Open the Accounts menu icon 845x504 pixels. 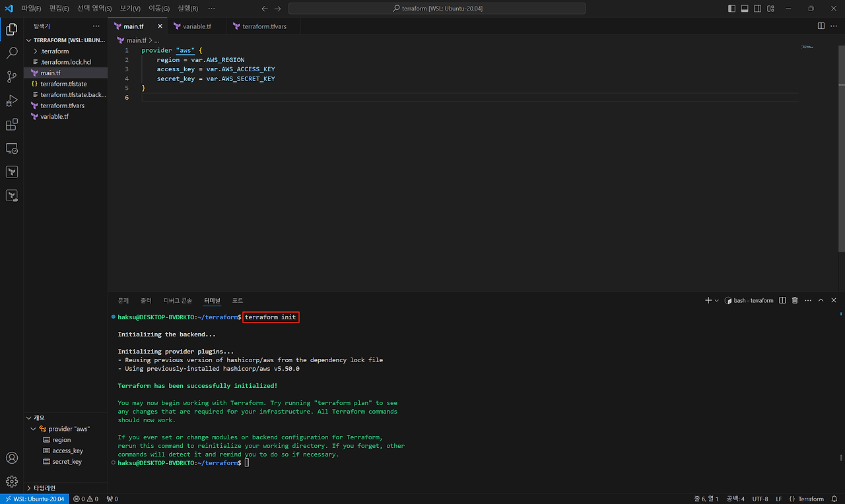11,458
